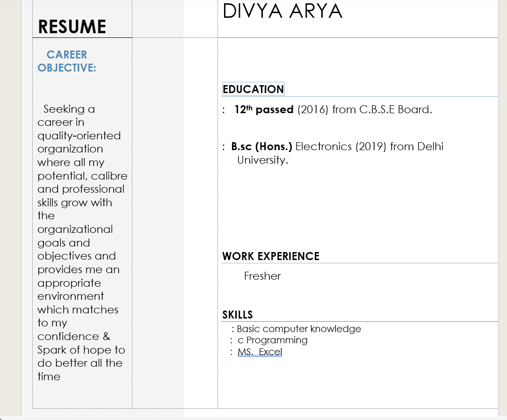Click the word 'organizational' in the objective

pyautogui.click(x=75, y=229)
